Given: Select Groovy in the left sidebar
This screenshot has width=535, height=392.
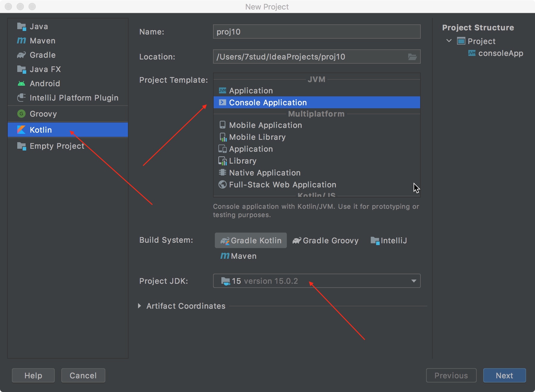Looking at the screenshot, I should coord(43,114).
